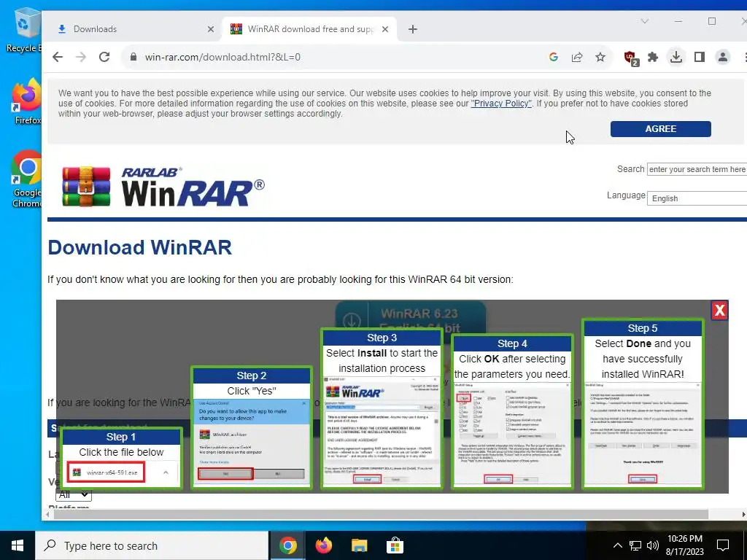747x560 pixels.
Task: Open the tab search chevron
Action: [645, 21]
